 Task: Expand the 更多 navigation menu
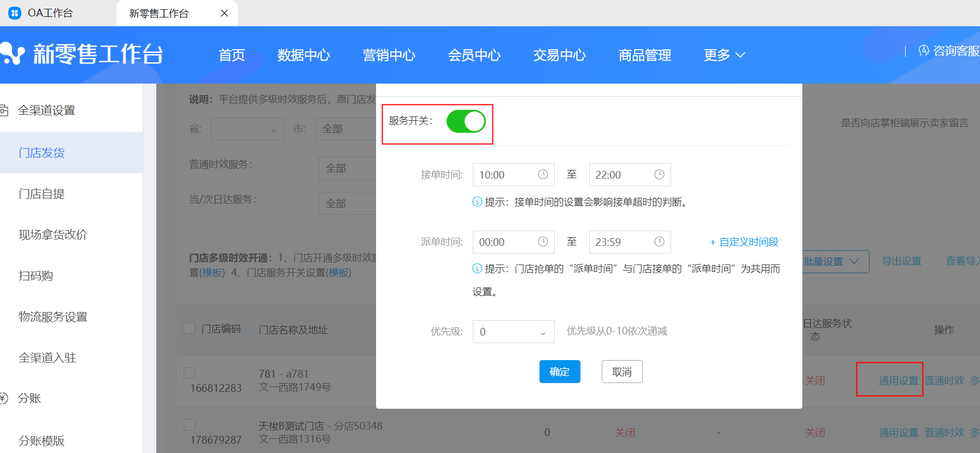click(x=724, y=55)
